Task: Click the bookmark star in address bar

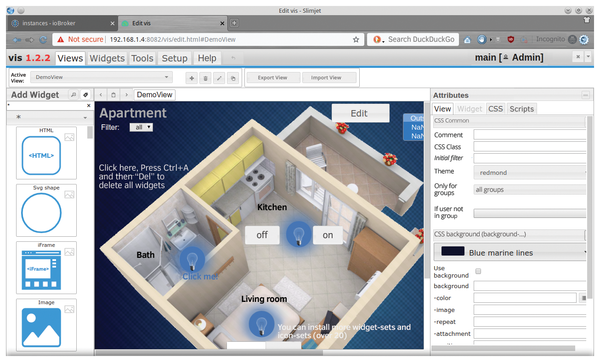Action: [x=356, y=39]
